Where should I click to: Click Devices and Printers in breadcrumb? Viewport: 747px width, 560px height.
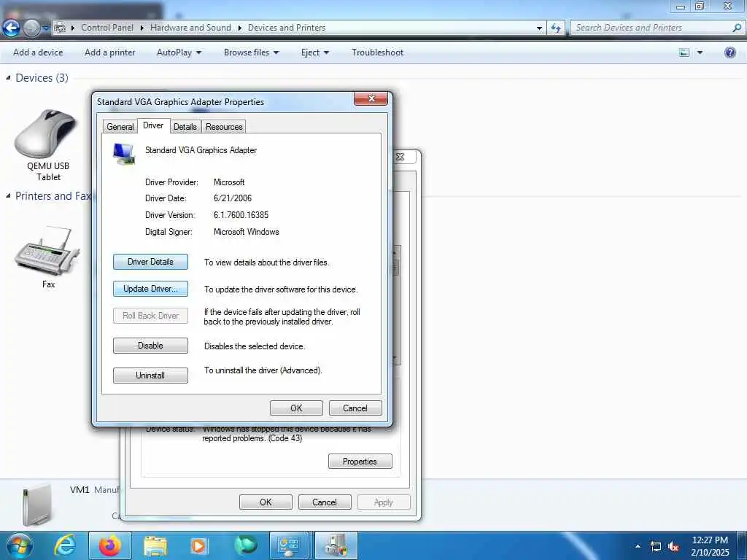point(287,28)
